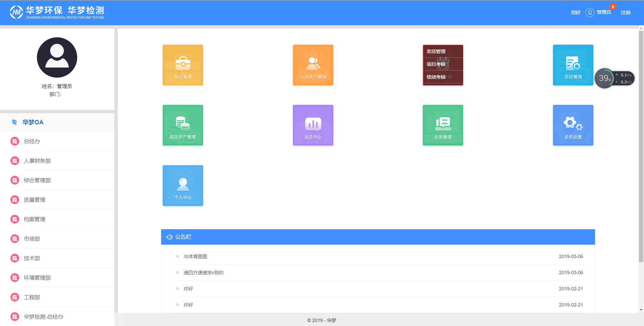
Task: Expand the 人事财务部 sidebar section
Action: coord(37,161)
